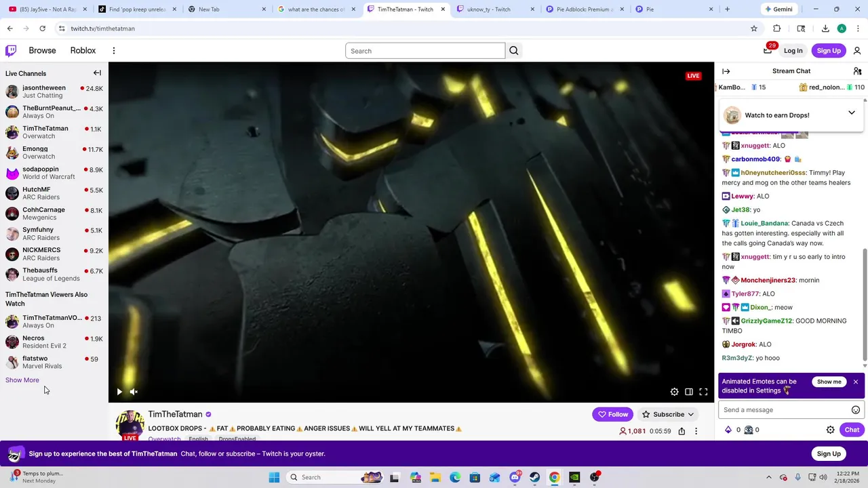Open the user profile icon in the top nav

click(x=857, y=51)
